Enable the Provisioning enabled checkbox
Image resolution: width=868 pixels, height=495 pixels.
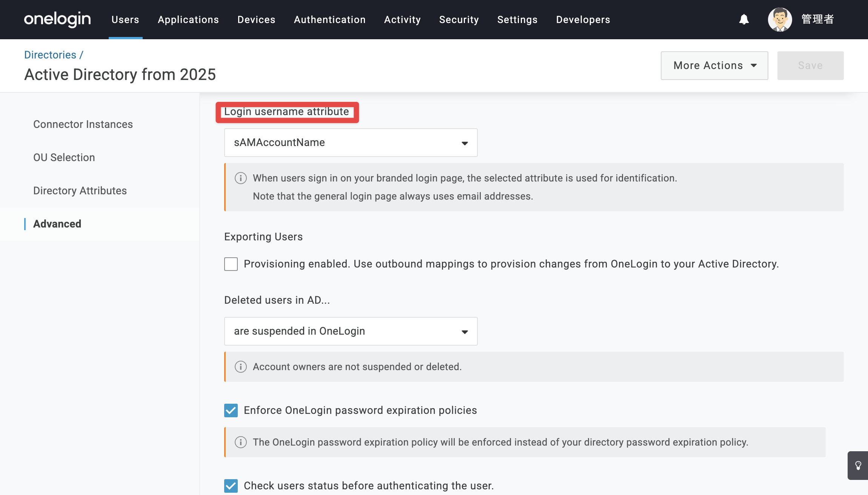pos(231,264)
